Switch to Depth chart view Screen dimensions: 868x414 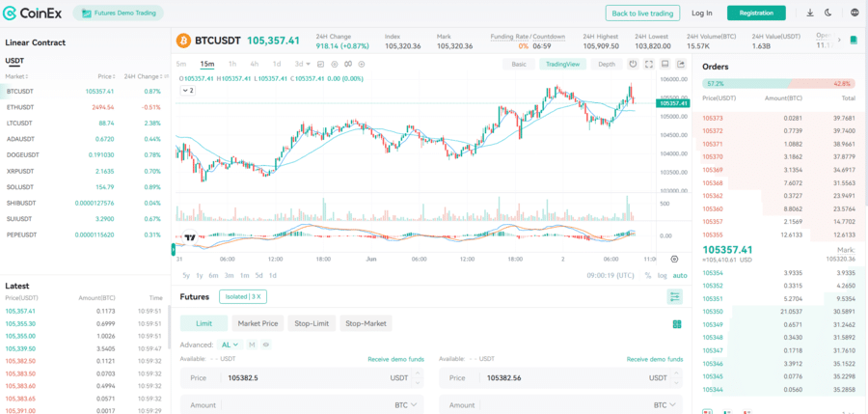coord(607,65)
